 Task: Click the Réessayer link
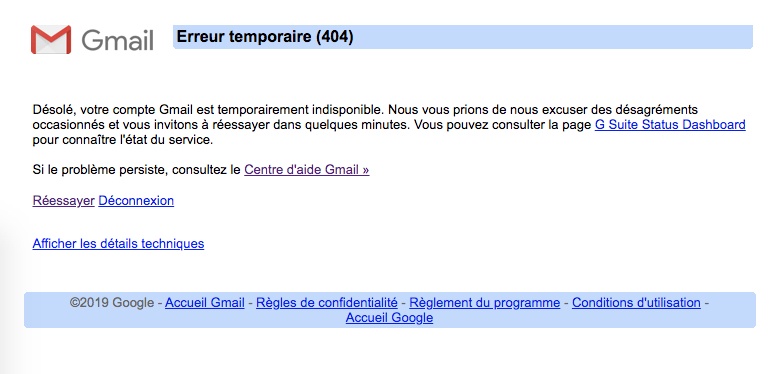point(63,201)
